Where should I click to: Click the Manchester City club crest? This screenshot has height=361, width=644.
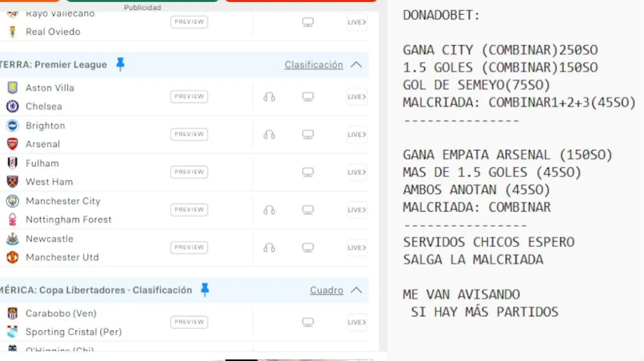point(13,201)
